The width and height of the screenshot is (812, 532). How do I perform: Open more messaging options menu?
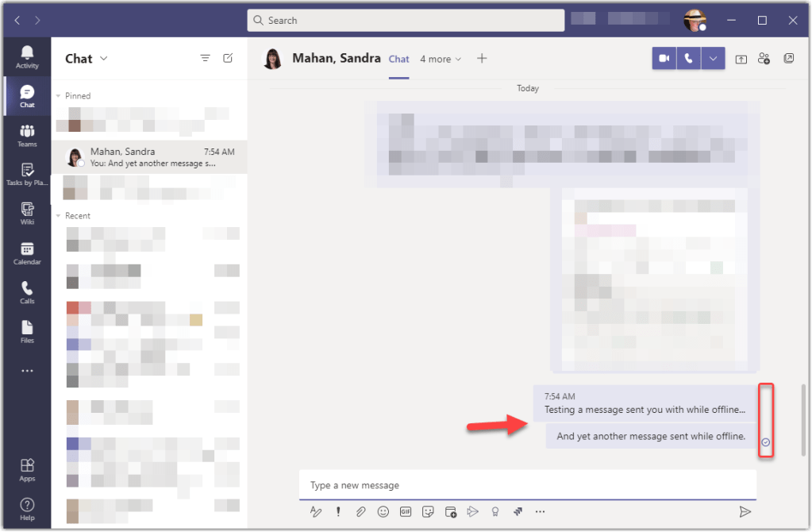541,511
